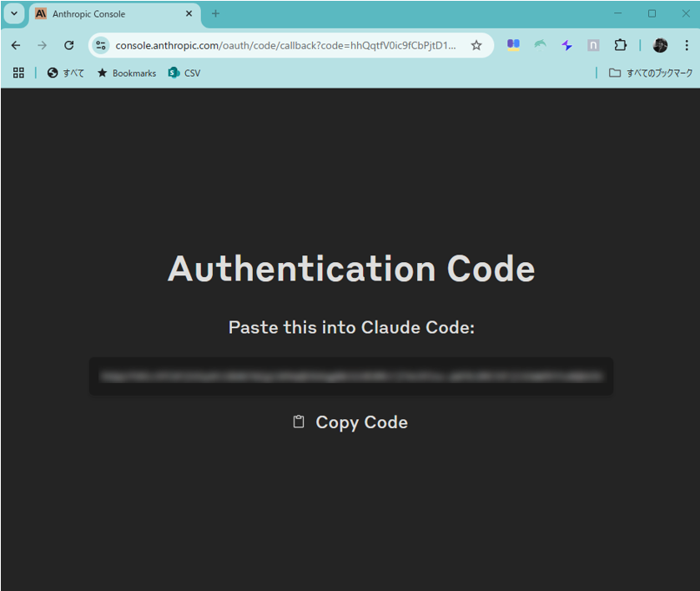700x591 pixels.
Task: Open すべてのブックマーク folder
Action: (651, 73)
